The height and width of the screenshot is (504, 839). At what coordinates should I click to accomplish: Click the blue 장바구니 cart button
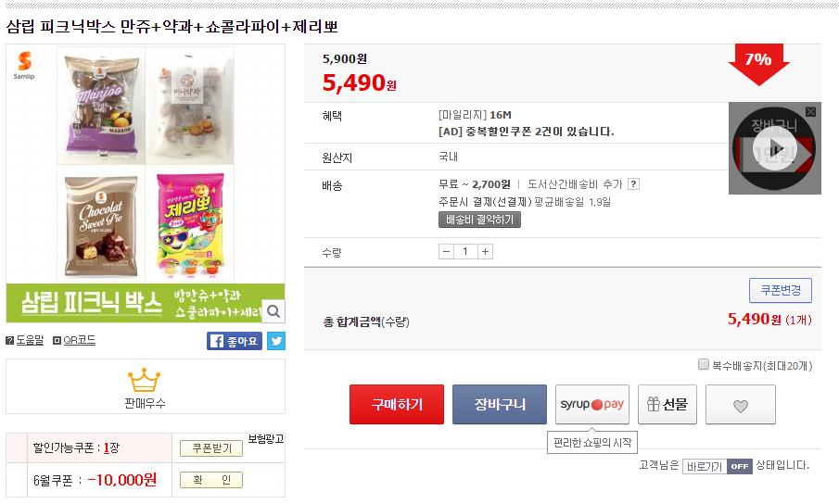click(x=499, y=405)
